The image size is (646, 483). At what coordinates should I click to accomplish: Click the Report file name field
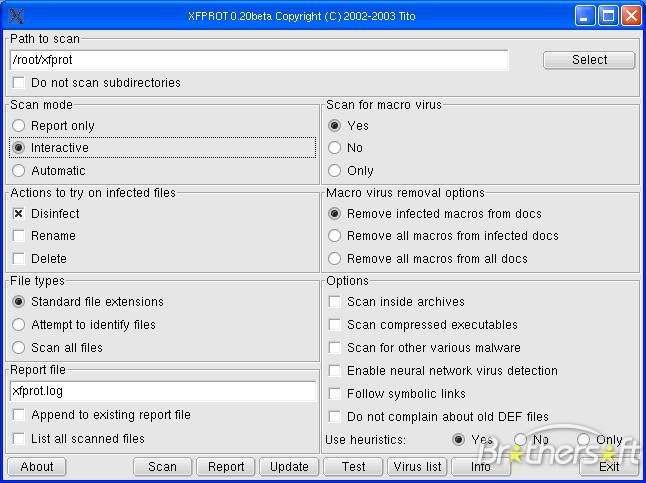click(163, 391)
